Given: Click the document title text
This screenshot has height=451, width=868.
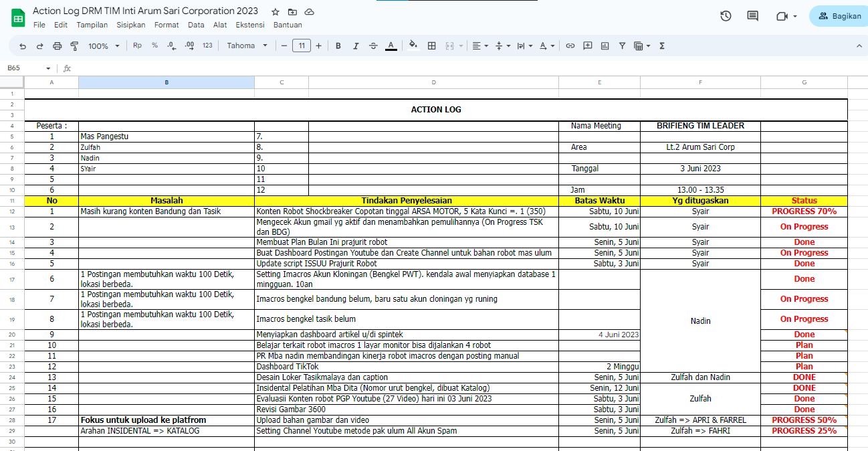Looking at the screenshot, I should coord(145,11).
